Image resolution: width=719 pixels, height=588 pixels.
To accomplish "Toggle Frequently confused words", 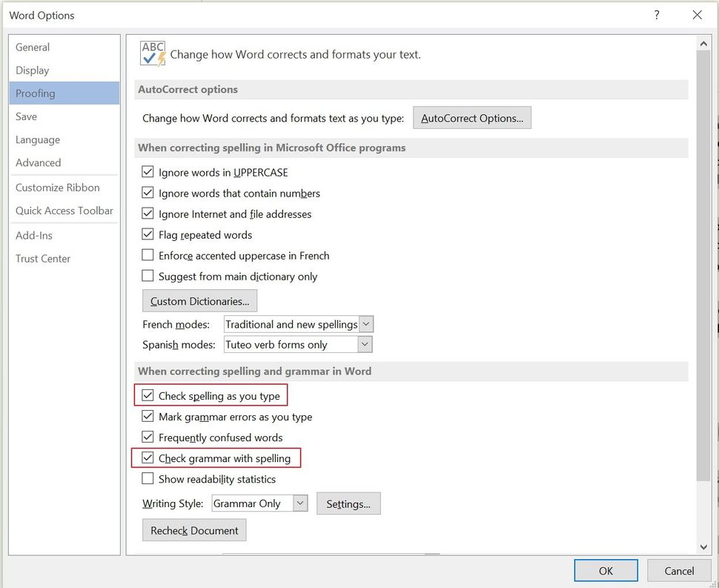I will (148, 437).
